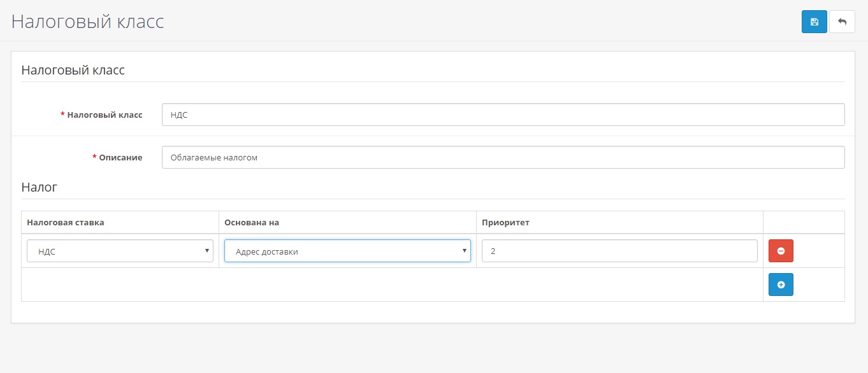Viewport: 868px width, 373px height.
Task: Click the Описание field label
Action: 120,157
